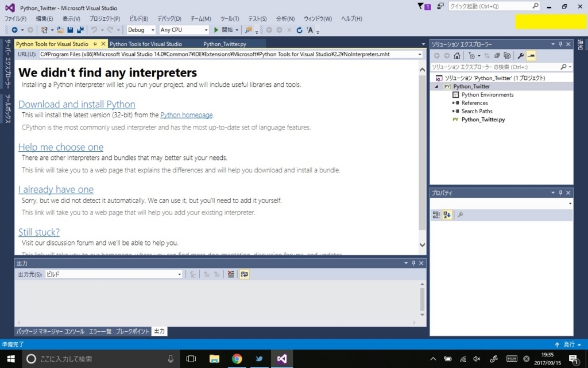This screenshot has height=368, width=588.
Task: Click Show All Files icon in Solution Explorer
Action: 507,56
